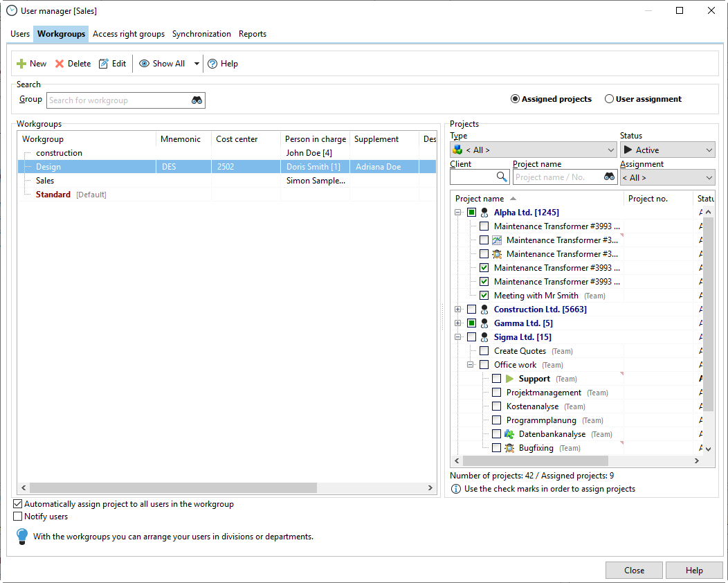Click the Close button
The width and height of the screenshot is (728, 583).
point(633,571)
